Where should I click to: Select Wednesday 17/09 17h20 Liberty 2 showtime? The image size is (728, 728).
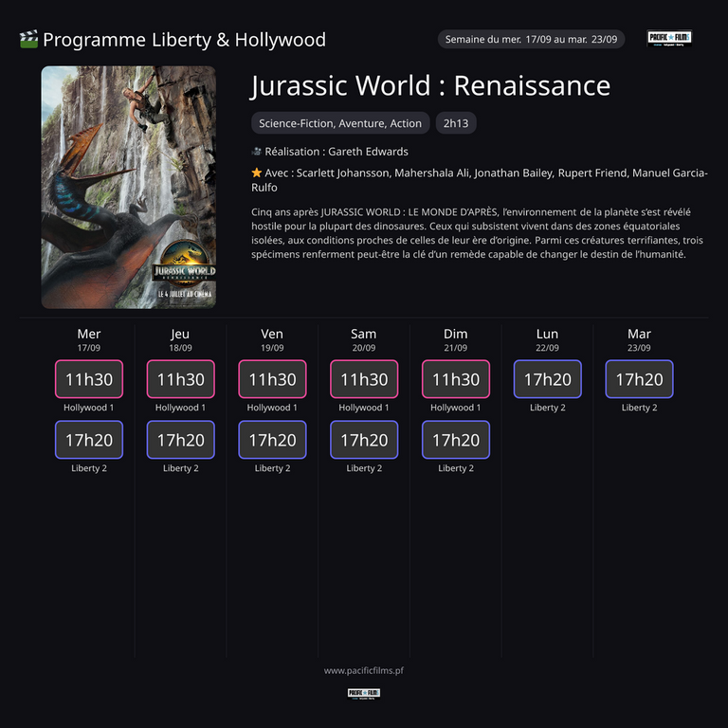(89, 440)
